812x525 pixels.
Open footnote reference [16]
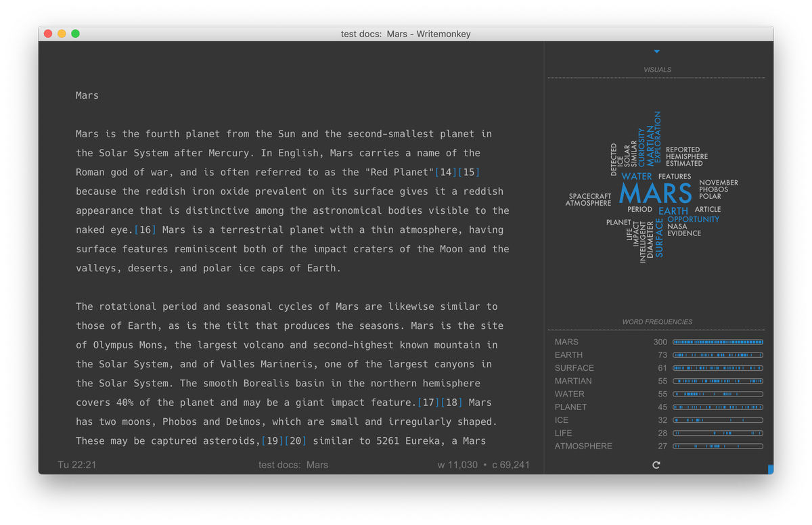(145, 230)
